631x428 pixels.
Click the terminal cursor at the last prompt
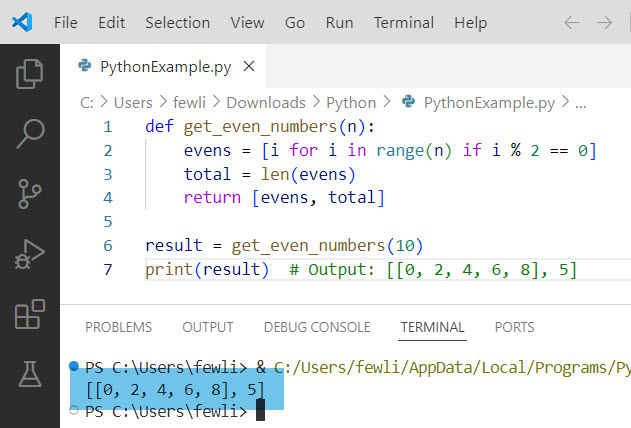[260, 410]
